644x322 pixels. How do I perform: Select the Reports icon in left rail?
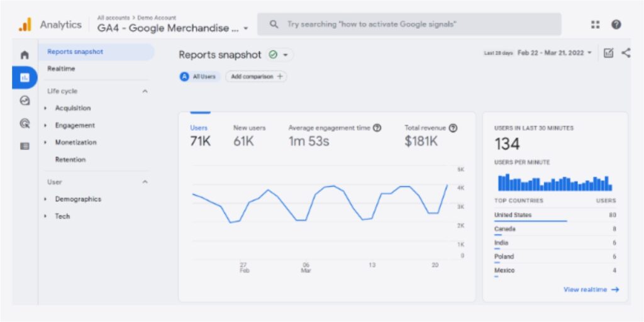click(x=25, y=77)
